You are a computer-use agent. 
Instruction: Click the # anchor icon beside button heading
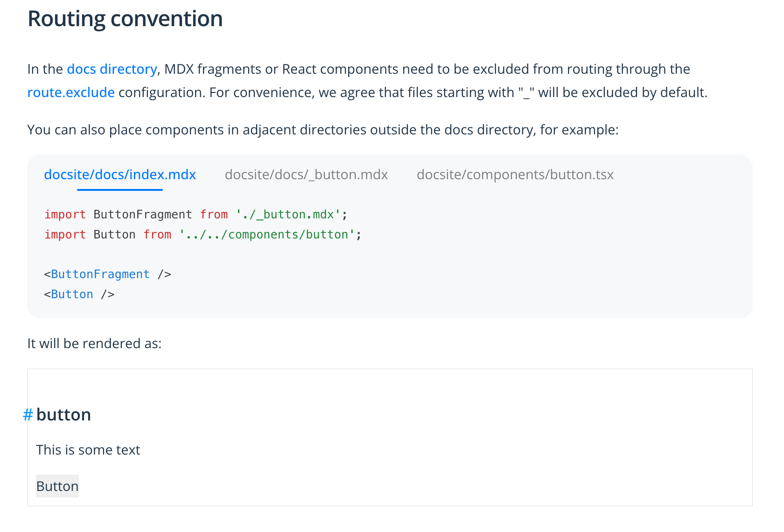pos(28,415)
